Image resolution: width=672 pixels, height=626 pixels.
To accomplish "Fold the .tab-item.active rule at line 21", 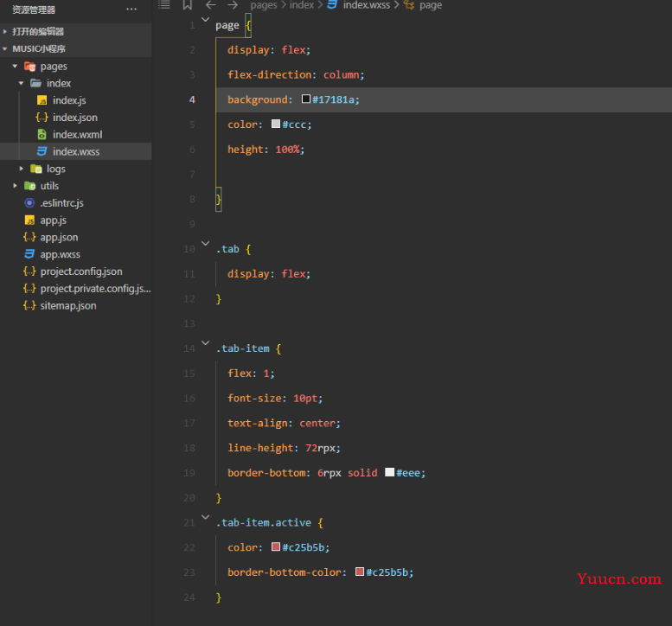I will click(x=206, y=517).
